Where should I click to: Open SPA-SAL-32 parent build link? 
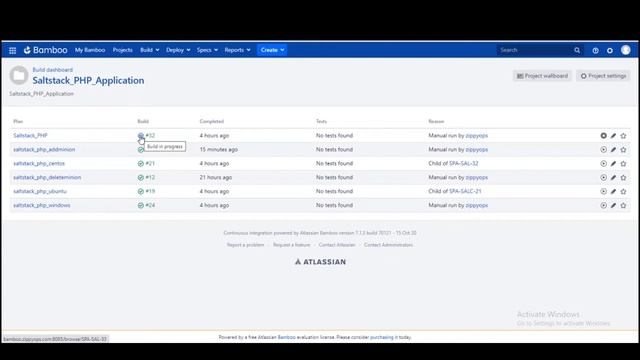click(463, 163)
